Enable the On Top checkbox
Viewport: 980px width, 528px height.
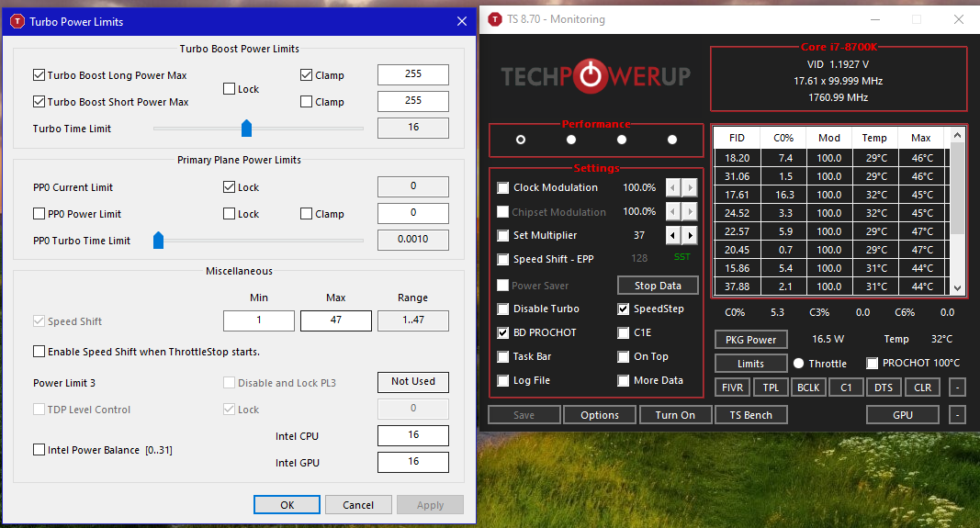(x=623, y=357)
